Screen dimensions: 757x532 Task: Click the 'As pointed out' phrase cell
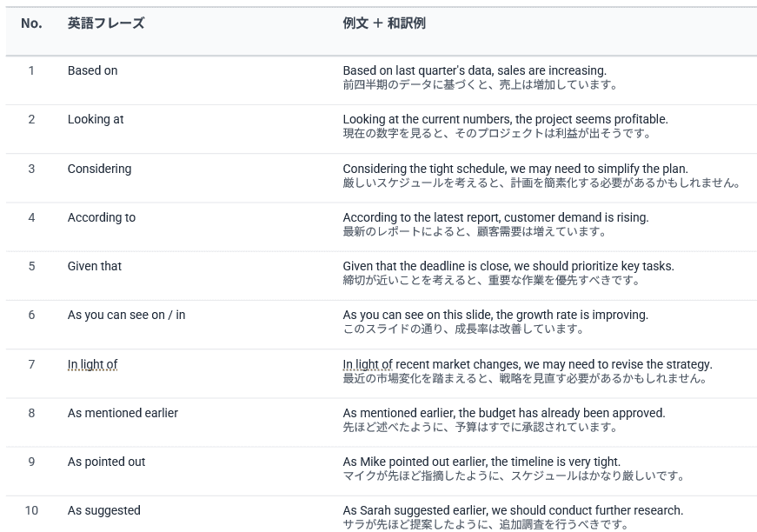tap(106, 462)
